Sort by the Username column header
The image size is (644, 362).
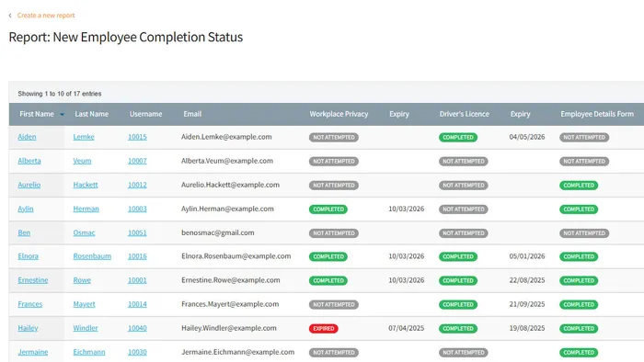pyautogui.click(x=145, y=114)
